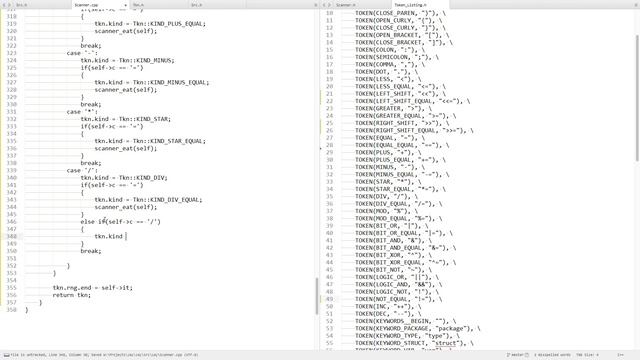This screenshot has width=640, height=360.
Task: Click the KIND_MINUS; assignment line
Action: (127, 60)
